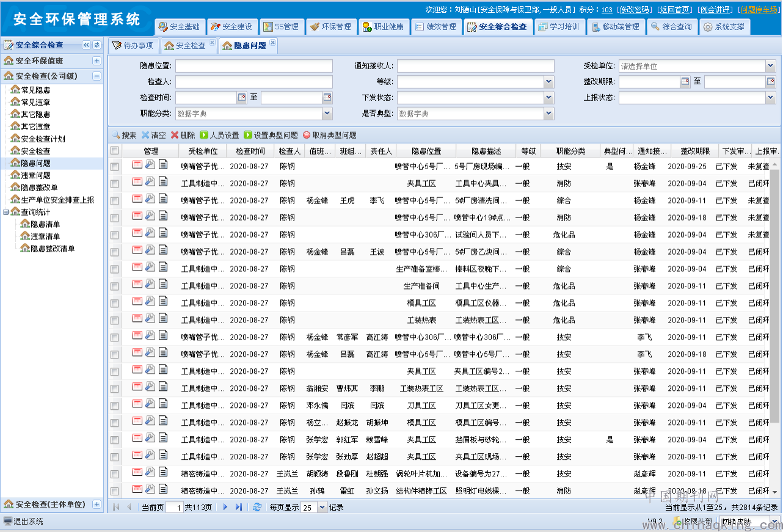
Task: Open the 受检单位 dropdown
Action: click(x=770, y=66)
